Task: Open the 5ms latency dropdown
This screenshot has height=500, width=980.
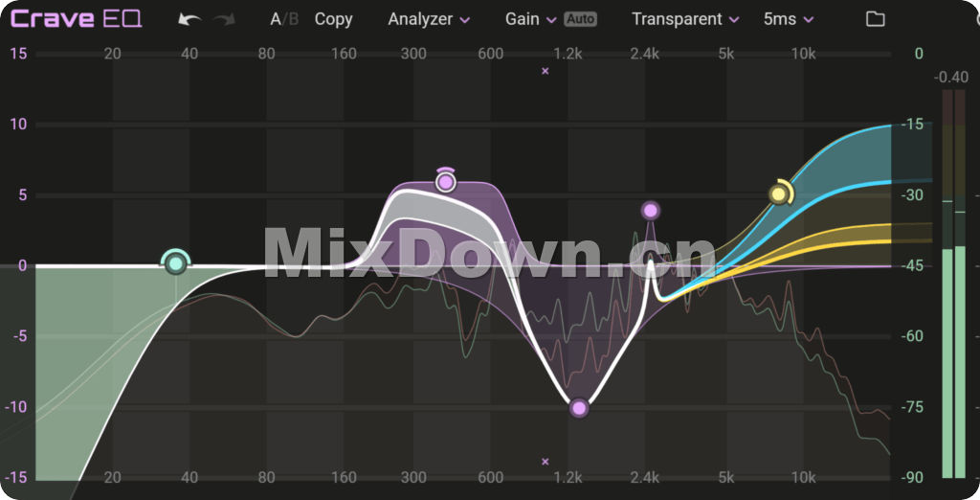Action: (x=789, y=19)
